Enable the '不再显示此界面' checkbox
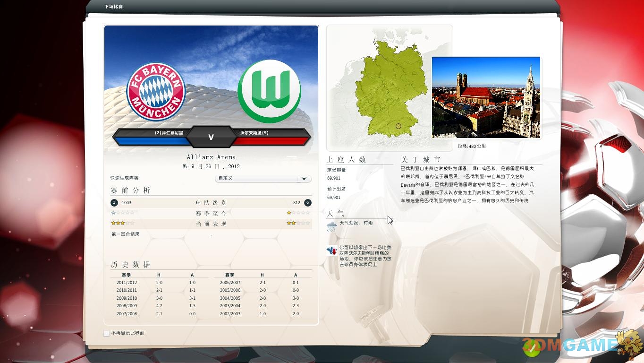644x363 pixels. coord(107,333)
